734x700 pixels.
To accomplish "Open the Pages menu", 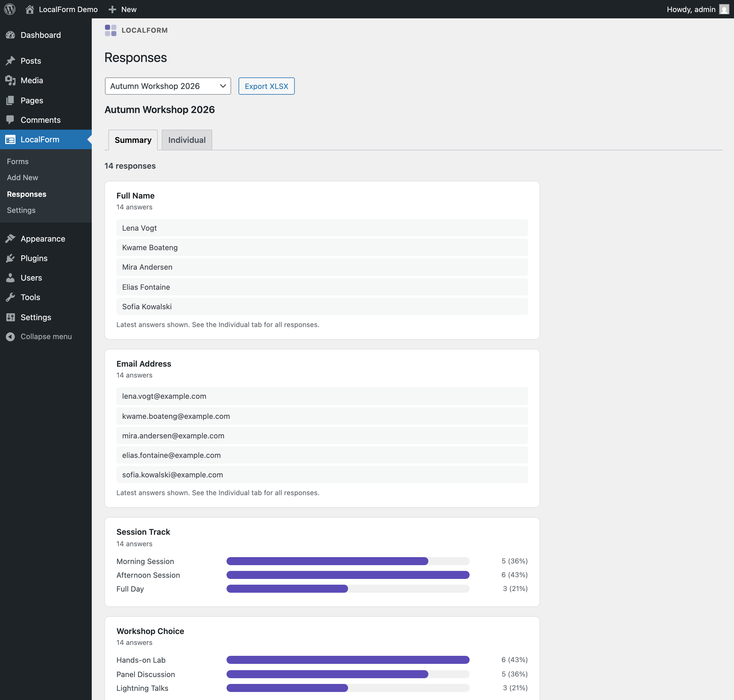I will coord(46,100).
